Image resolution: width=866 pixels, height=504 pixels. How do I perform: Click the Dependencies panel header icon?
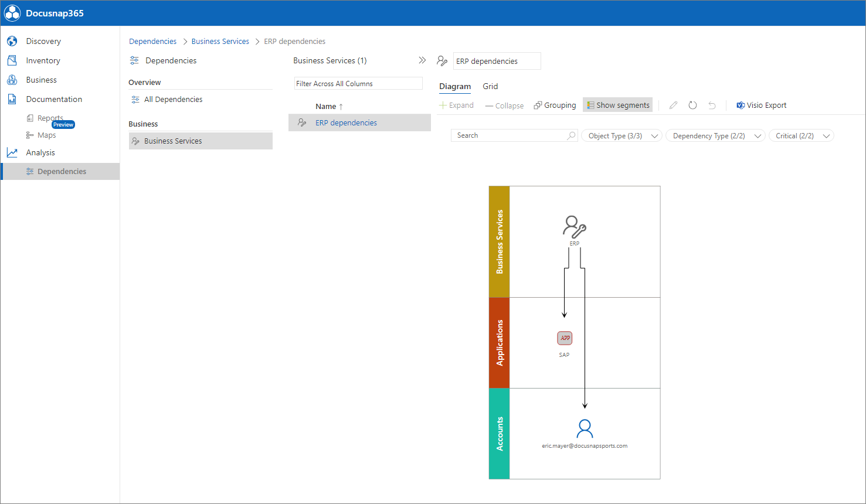(134, 60)
